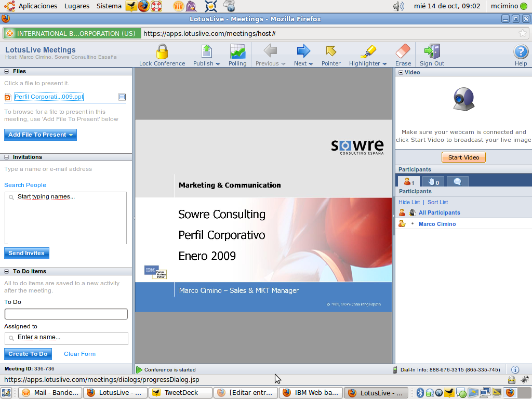Screen dimensions: 532x399
Task: Collapse the Video panel section
Action: point(401,73)
